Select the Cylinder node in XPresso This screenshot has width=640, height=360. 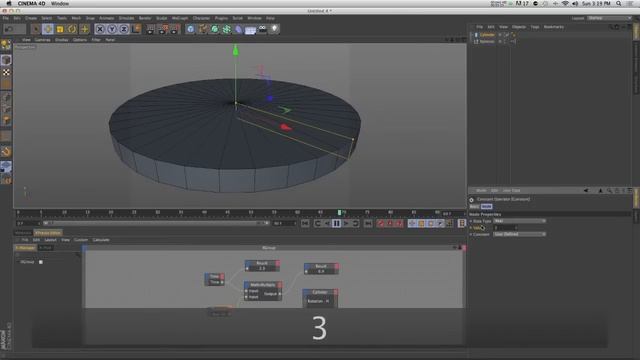[x=320, y=297]
